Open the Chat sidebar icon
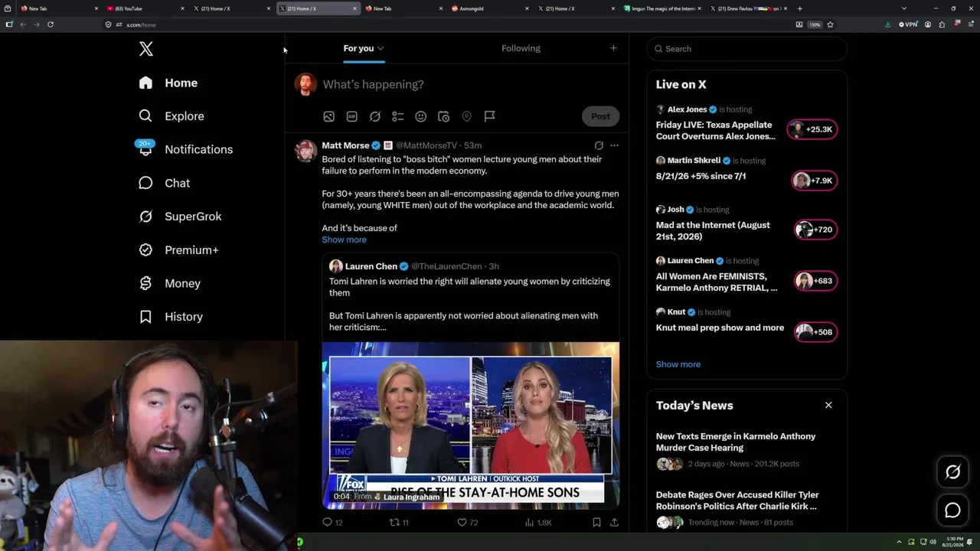This screenshot has height=551, width=980. click(145, 183)
